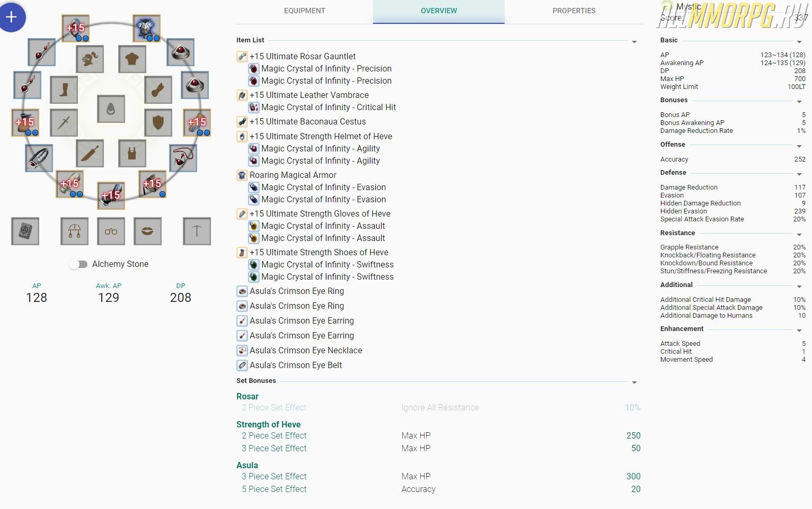Screen dimensions: 812x509
Task: Open the Properties tab
Action: click(x=573, y=11)
